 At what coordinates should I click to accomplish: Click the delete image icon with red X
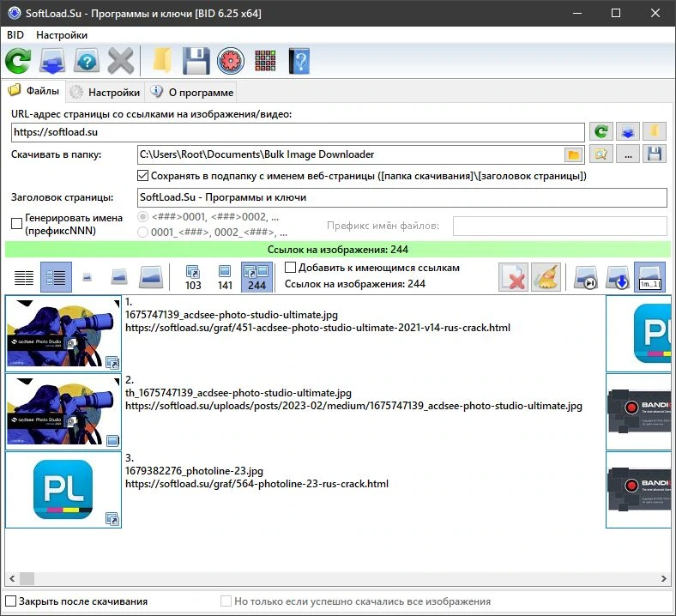click(514, 277)
